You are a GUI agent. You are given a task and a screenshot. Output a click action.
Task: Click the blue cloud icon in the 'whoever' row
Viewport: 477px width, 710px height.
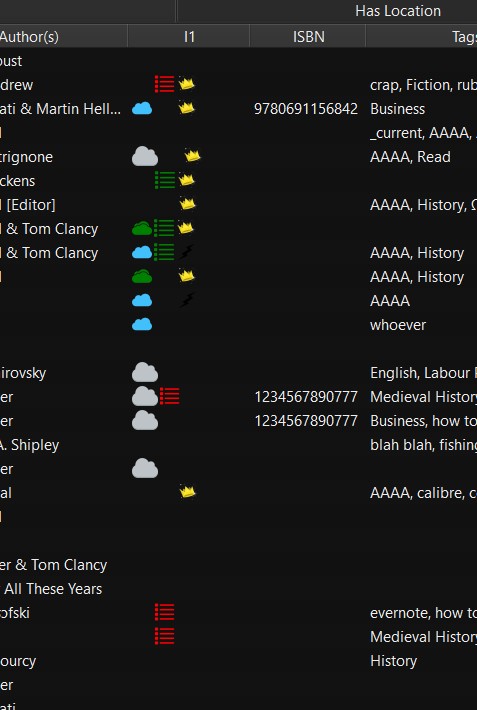[x=142, y=324]
